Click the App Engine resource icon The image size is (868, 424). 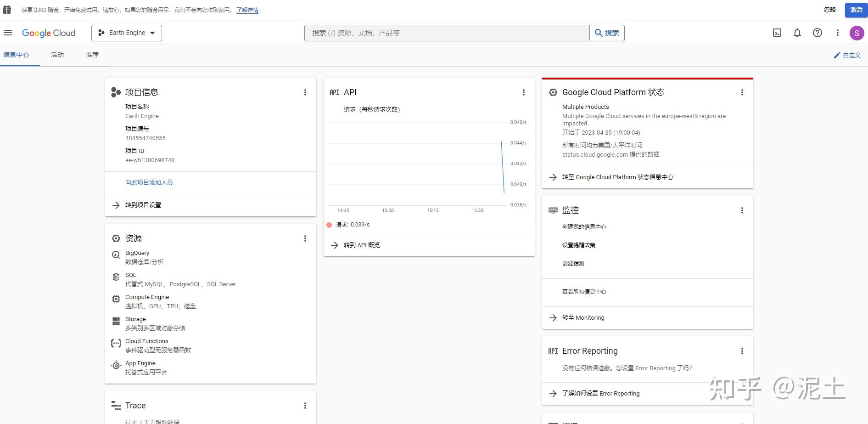click(x=116, y=366)
